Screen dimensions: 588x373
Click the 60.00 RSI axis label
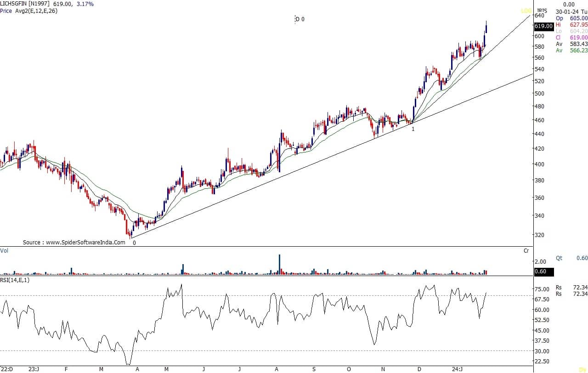(x=542, y=310)
